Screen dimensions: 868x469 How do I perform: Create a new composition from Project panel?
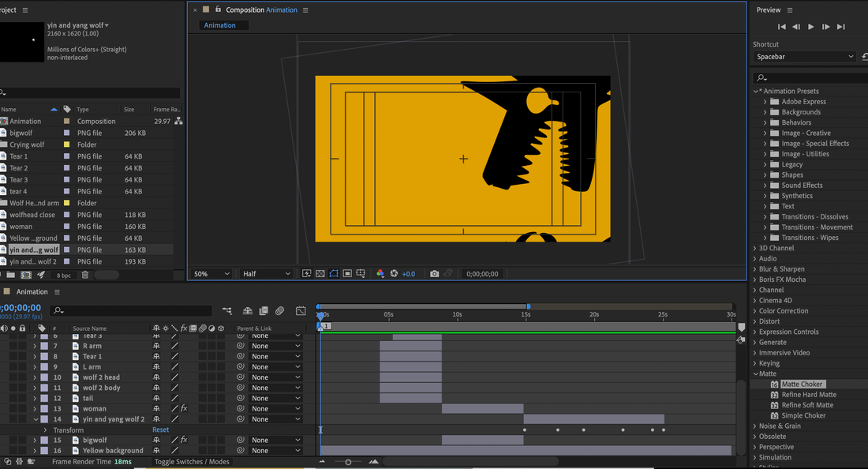point(26,275)
